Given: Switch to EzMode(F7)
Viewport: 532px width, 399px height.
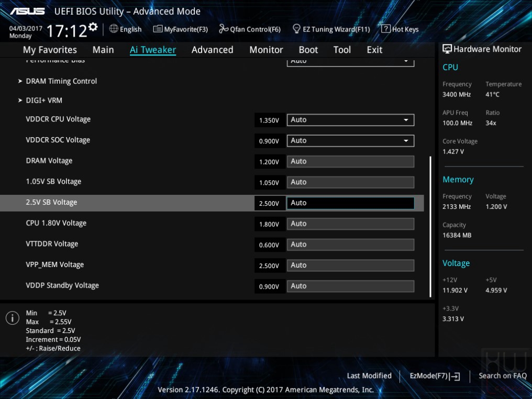Looking at the screenshot, I should (x=435, y=376).
